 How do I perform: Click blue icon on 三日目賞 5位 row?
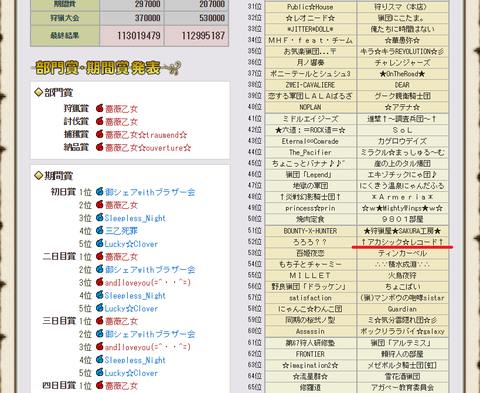coord(99,372)
